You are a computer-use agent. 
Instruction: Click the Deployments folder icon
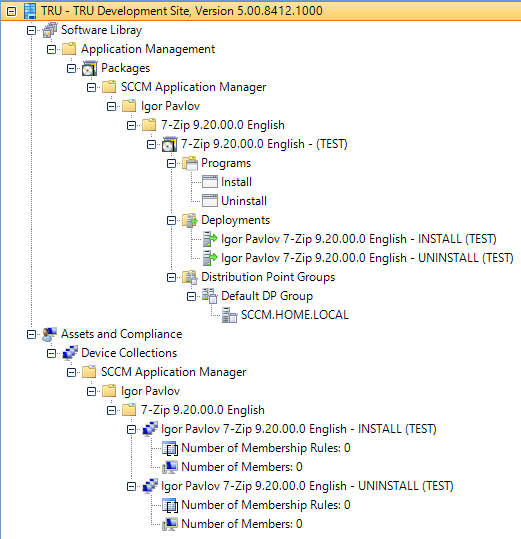coord(190,220)
